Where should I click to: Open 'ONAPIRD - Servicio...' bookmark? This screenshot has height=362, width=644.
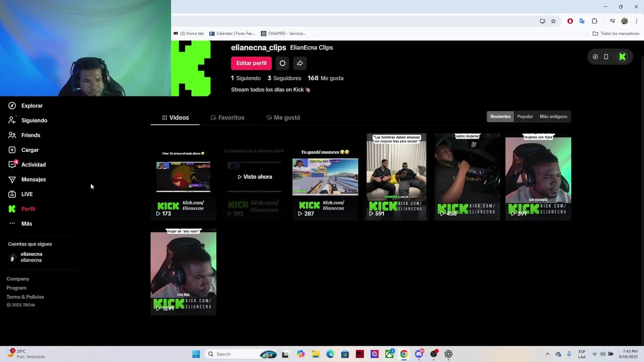click(x=283, y=34)
